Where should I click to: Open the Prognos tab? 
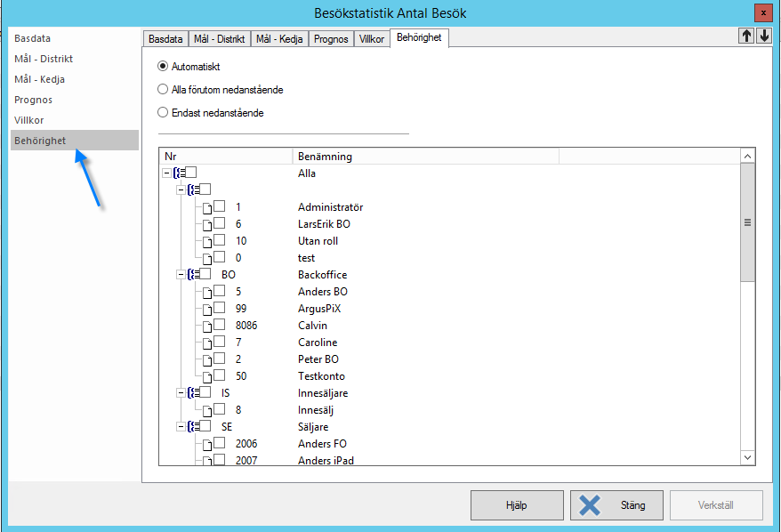pos(331,39)
